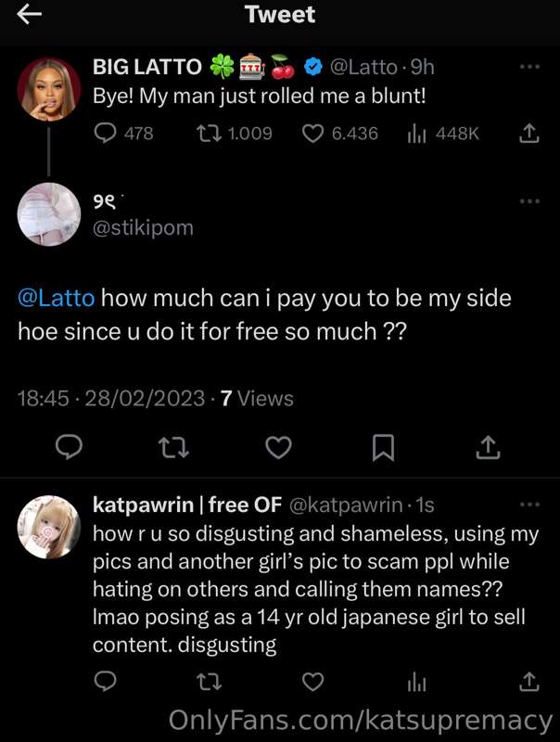Reply to the @stikipom tweet

click(x=69, y=447)
